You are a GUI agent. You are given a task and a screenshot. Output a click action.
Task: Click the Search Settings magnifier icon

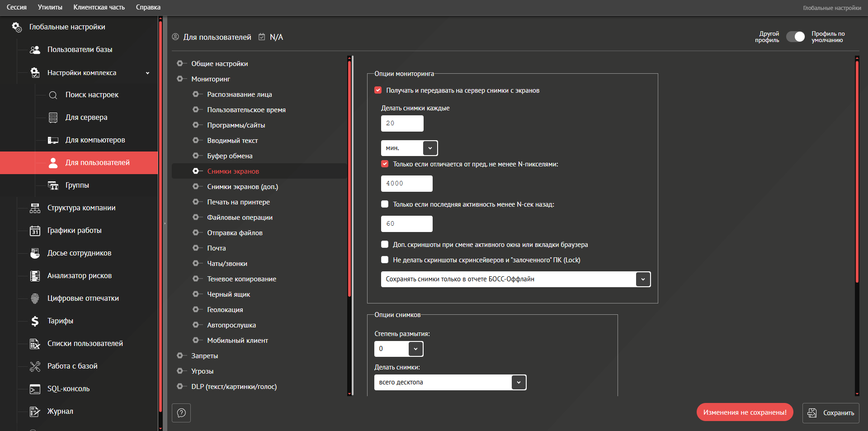(53, 95)
